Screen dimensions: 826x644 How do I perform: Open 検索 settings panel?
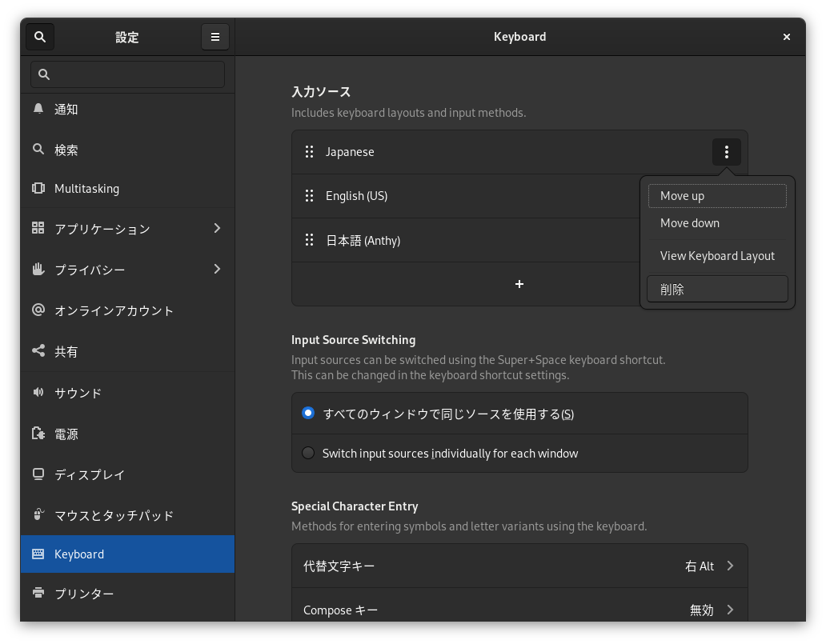pos(127,150)
